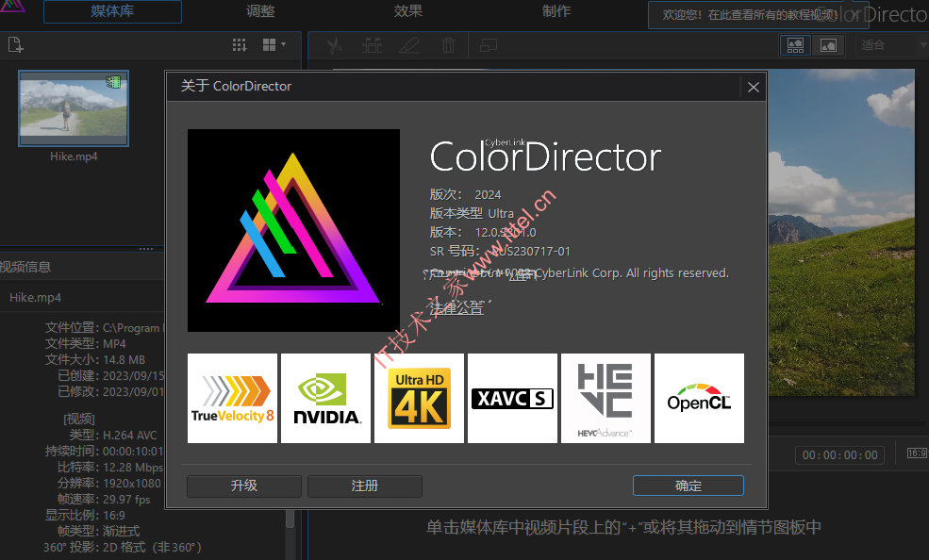The height and width of the screenshot is (560, 929).
Task: Click the Hike.mp4 label under the thumbnail
Action: pyautogui.click(x=74, y=156)
